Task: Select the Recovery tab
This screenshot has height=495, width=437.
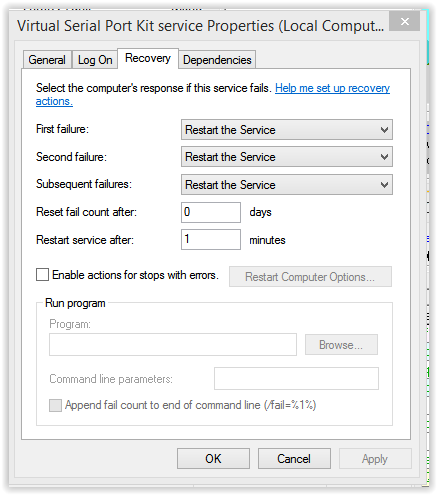Action: click(148, 58)
